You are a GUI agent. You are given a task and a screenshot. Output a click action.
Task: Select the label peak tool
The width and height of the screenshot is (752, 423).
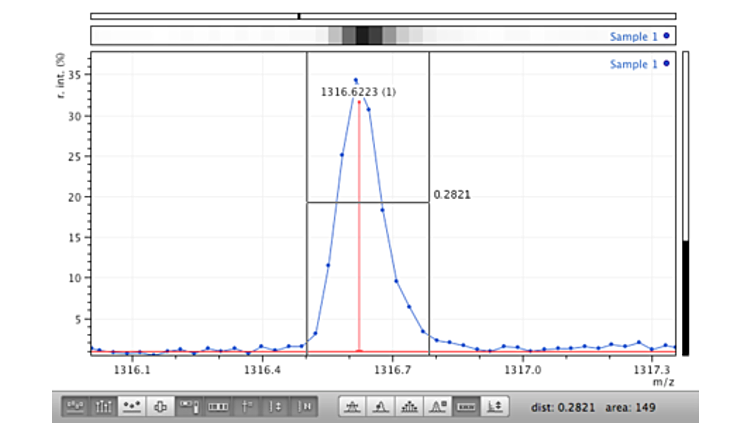click(x=352, y=407)
